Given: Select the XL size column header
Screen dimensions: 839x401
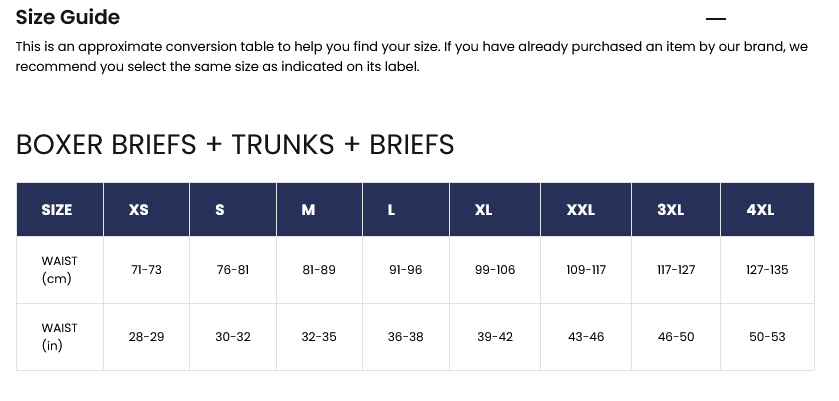Looking at the screenshot, I should pyautogui.click(x=484, y=210).
